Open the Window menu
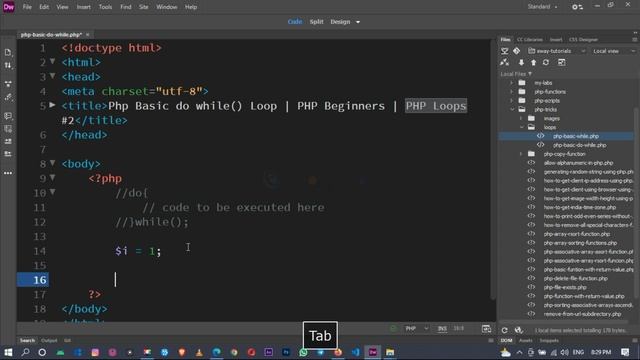 tap(167, 7)
